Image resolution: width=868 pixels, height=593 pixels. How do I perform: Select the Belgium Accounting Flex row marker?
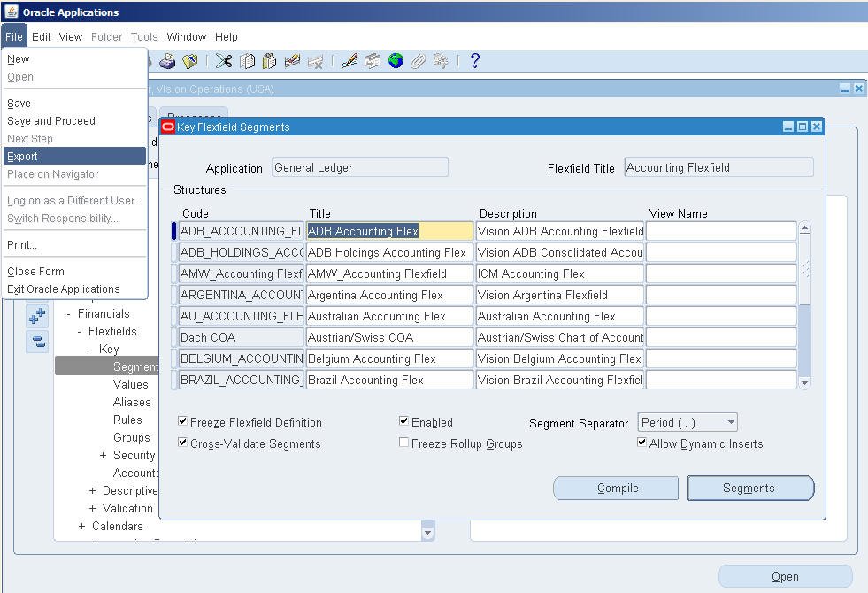click(x=173, y=358)
